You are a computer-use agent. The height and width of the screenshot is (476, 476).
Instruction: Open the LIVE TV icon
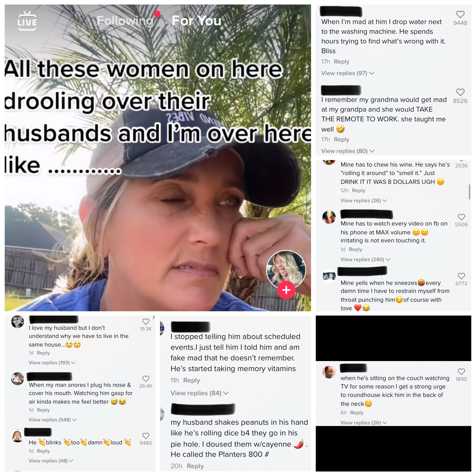(27, 21)
